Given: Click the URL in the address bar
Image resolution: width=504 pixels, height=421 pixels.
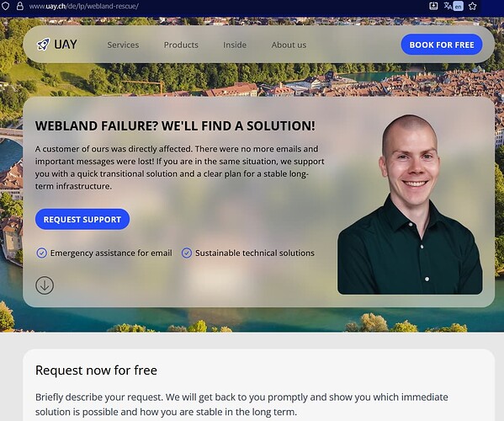Looking at the screenshot, I should (84, 6).
